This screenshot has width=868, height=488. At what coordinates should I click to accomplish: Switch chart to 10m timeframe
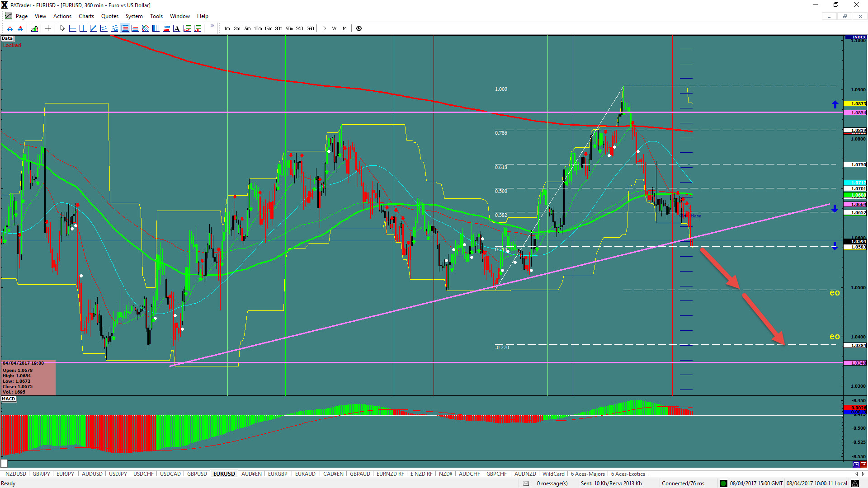point(258,28)
